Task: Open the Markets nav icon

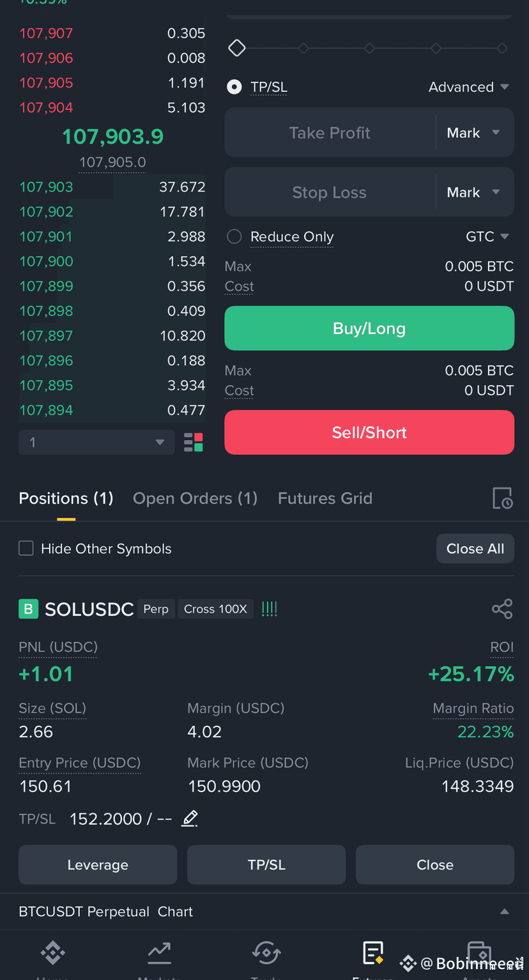Action: coord(159,953)
